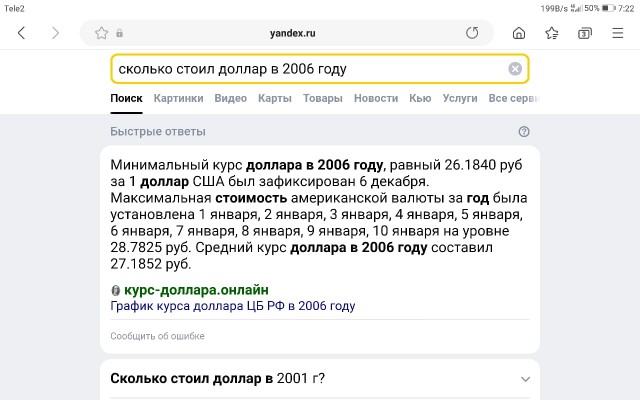Open the Товары tab
The height and width of the screenshot is (400, 640).
pos(322,98)
